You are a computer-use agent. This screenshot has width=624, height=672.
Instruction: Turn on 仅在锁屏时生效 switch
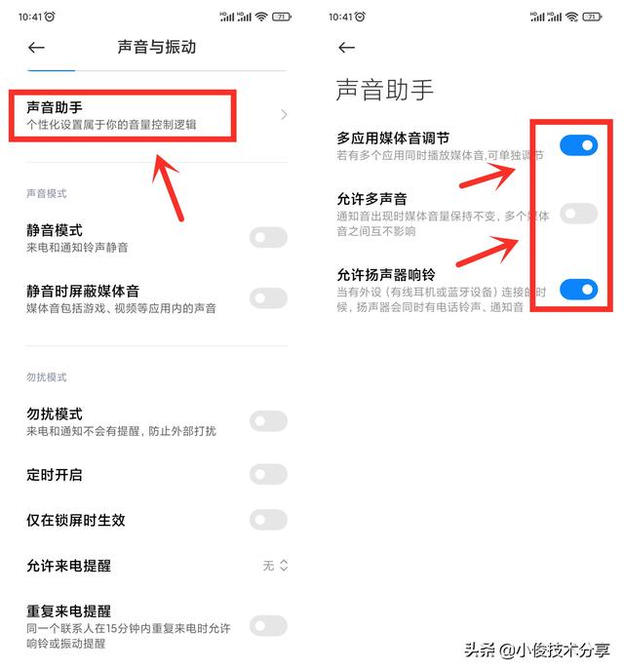coord(268,520)
